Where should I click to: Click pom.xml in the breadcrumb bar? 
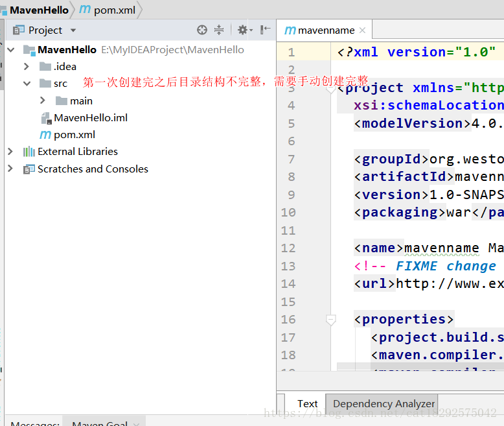click(x=115, y=10)
